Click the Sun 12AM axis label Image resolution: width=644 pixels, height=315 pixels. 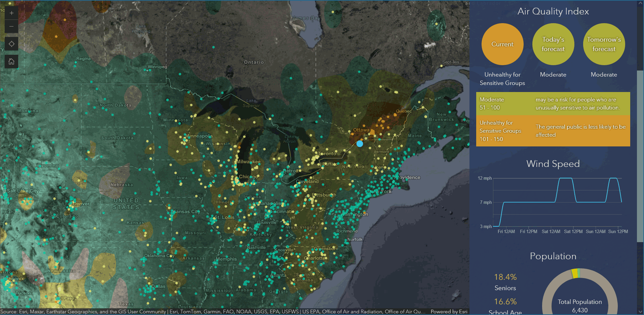click(x=596, y=232)
